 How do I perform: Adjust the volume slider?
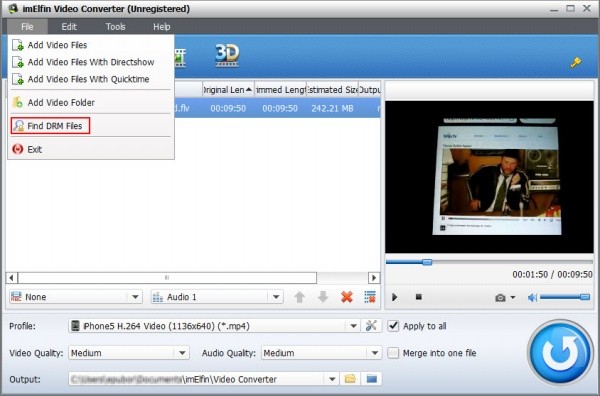click(x=565, y=297)
